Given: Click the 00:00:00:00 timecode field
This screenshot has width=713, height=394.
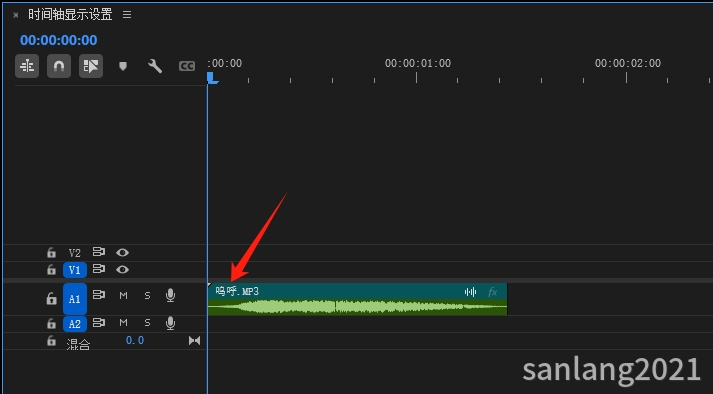Looking at the screenshot, I should point(59,40).
